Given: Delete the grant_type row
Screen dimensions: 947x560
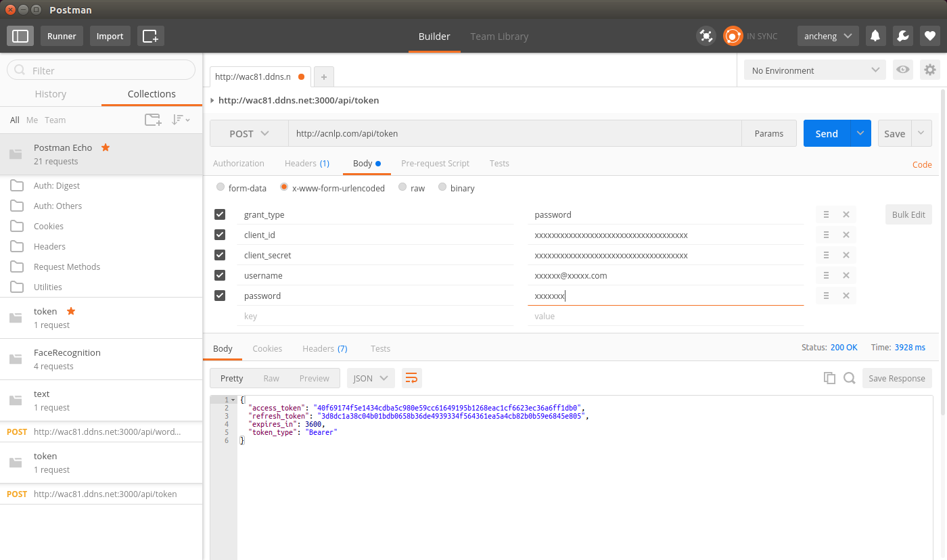Looking at the screenshot, I should click(x=846, y=215).
